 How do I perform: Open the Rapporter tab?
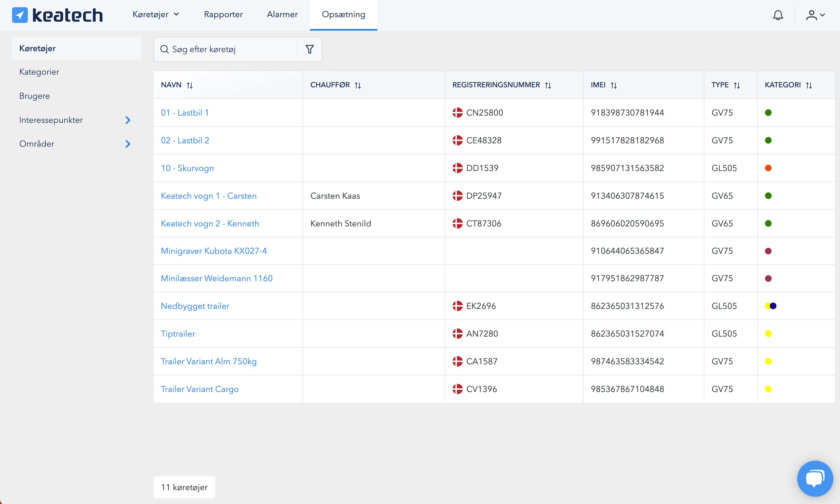[x=223, y=15]
